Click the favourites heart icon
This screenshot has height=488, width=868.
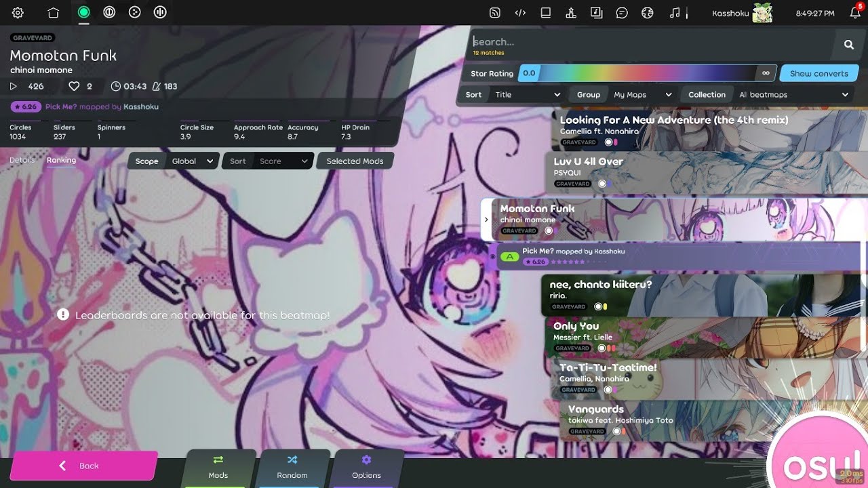[x=74, y=86]
